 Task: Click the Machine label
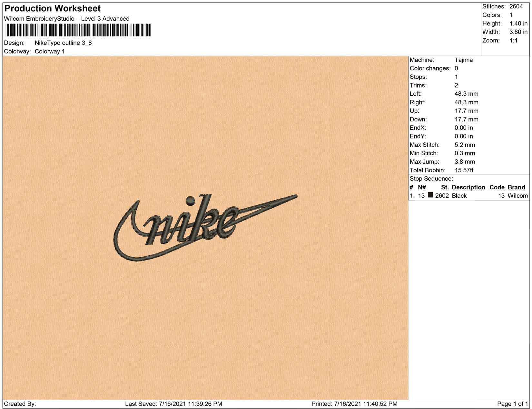tap(422, 60)
